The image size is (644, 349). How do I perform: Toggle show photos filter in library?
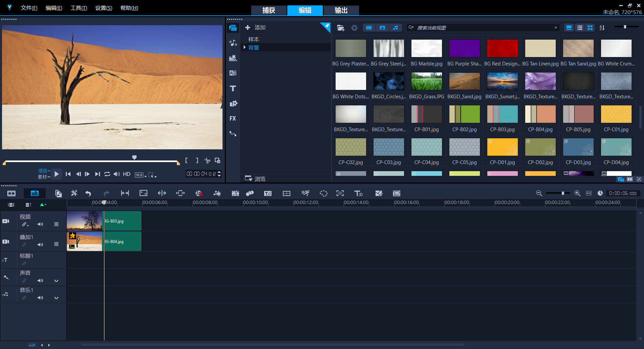[382, 28]
